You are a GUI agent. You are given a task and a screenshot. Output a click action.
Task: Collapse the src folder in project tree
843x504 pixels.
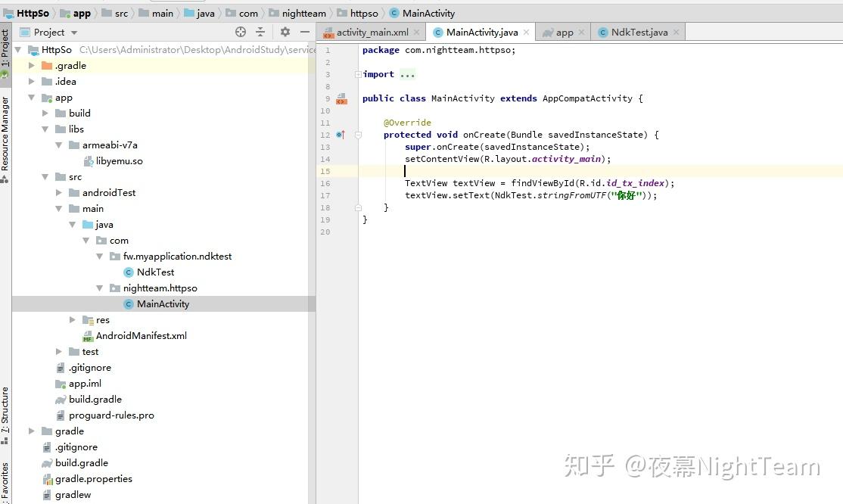[x=46, y=176]
